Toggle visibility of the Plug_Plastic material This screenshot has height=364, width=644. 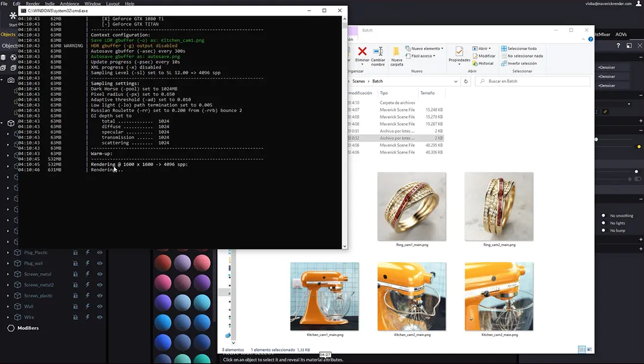(100, 253)
